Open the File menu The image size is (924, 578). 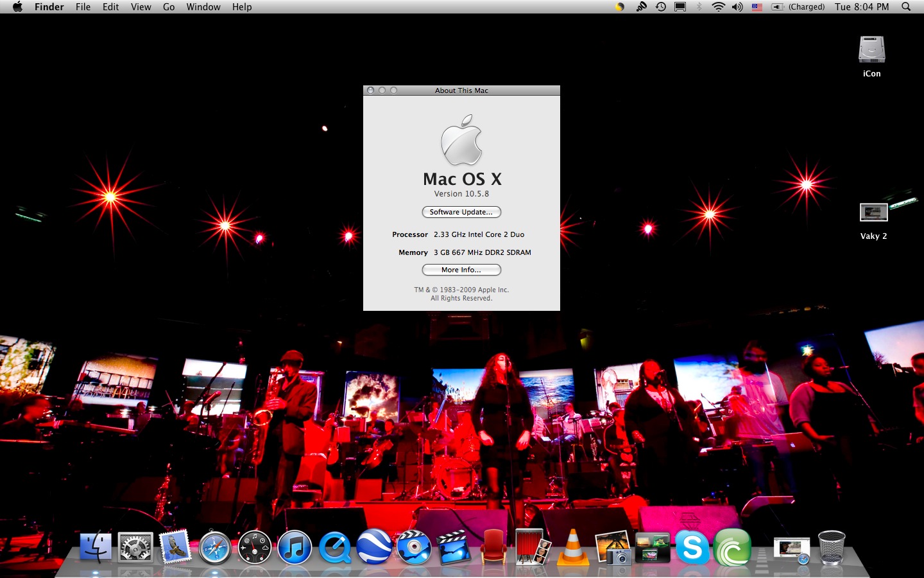(x=83, y=7)
